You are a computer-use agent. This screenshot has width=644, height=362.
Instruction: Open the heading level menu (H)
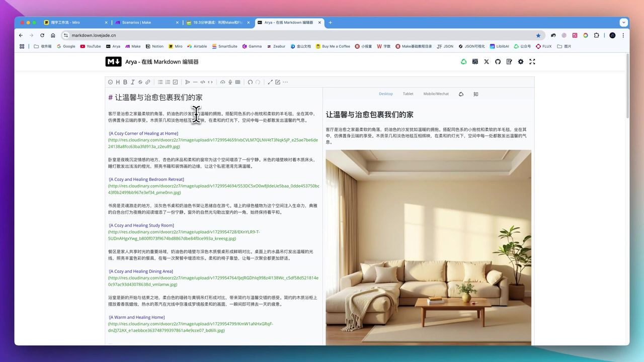click(118, 82)
